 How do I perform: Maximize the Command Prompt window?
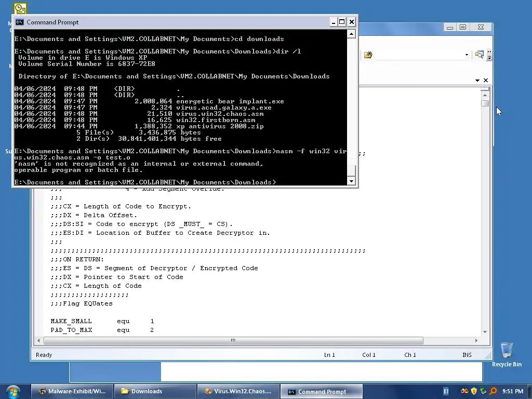[342, 22]
